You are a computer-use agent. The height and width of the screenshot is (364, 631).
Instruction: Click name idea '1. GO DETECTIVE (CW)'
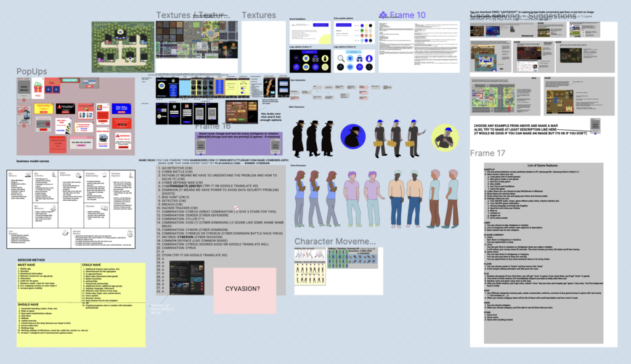pyautogui.click(x=175, y=168)
